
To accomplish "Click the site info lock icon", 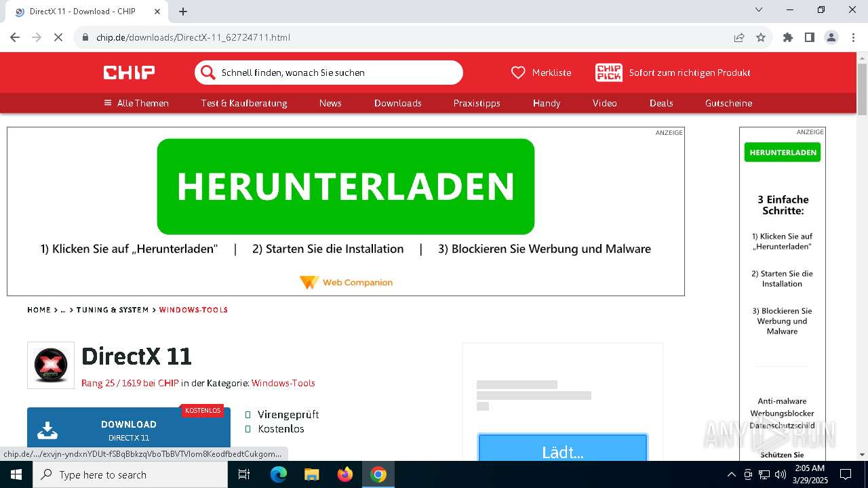I will [85, 37].
